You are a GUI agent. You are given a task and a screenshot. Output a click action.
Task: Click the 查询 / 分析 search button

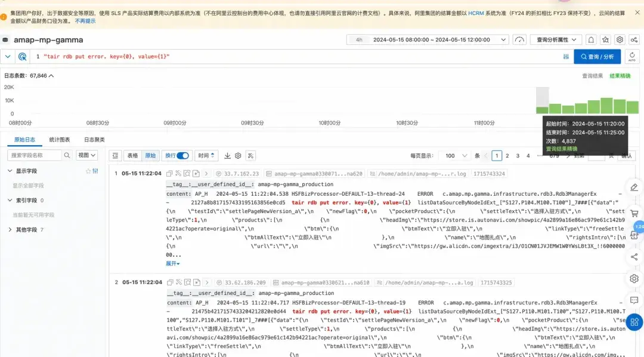tap(597, 57)
